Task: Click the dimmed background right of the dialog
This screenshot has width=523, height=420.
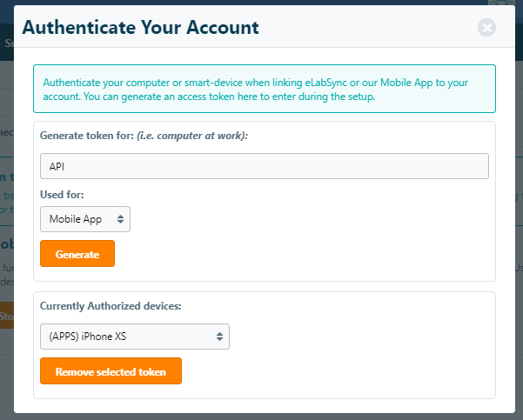Action: [x=519, y=217]
